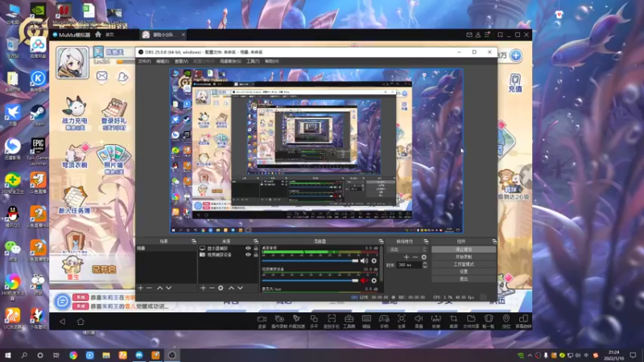This screenshot has height=362, width=644.
Task: Select the 场景 scene entry in the list
Action: click(166, 249)
